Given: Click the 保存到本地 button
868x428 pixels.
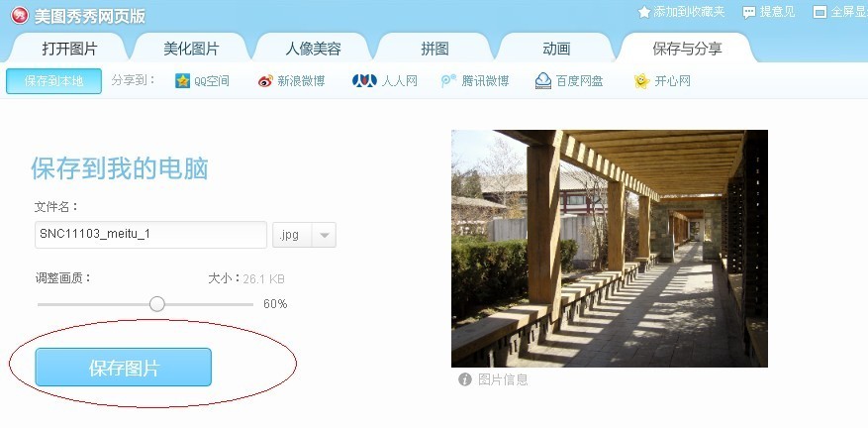Looking at the screenshot, I should tap(53, 81).
